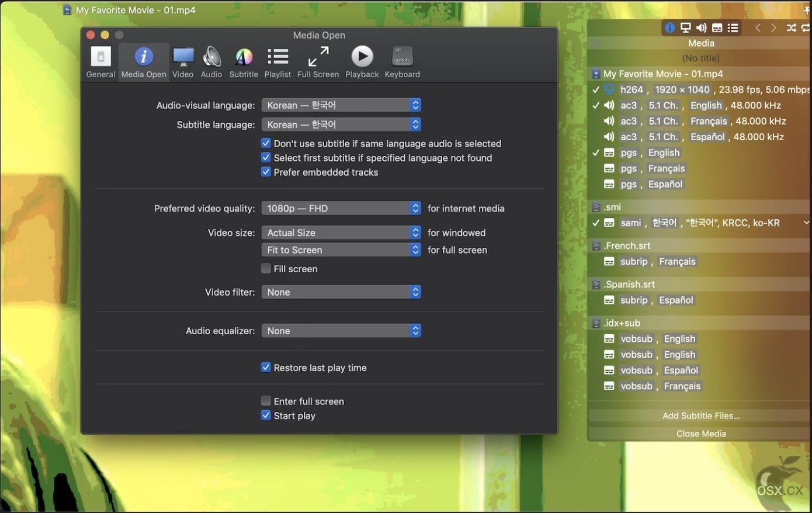Screen dimensions: 812x513
Task: Toggle shuffle in Media panel
Action: pos(791,27)
